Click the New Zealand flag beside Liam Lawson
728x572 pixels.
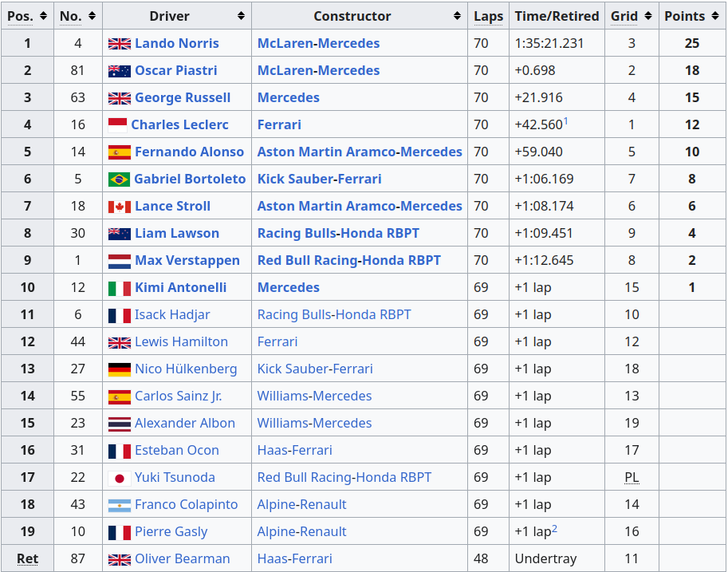click(x=120, y=233)
